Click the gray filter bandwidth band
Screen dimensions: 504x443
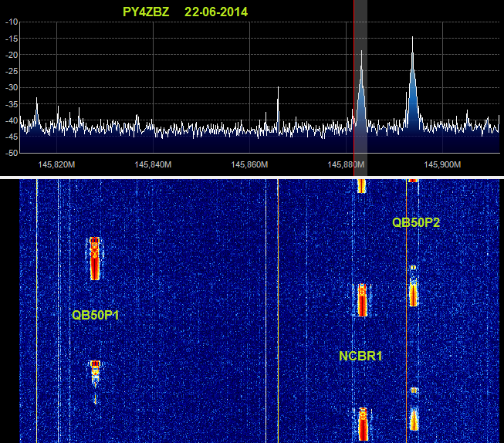[x=361, y=88]
